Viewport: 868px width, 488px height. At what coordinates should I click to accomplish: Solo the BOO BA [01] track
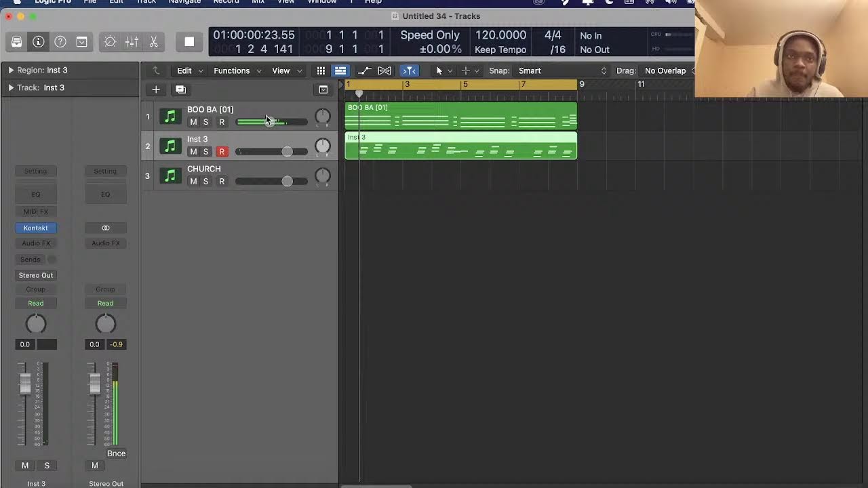point(206,122)
